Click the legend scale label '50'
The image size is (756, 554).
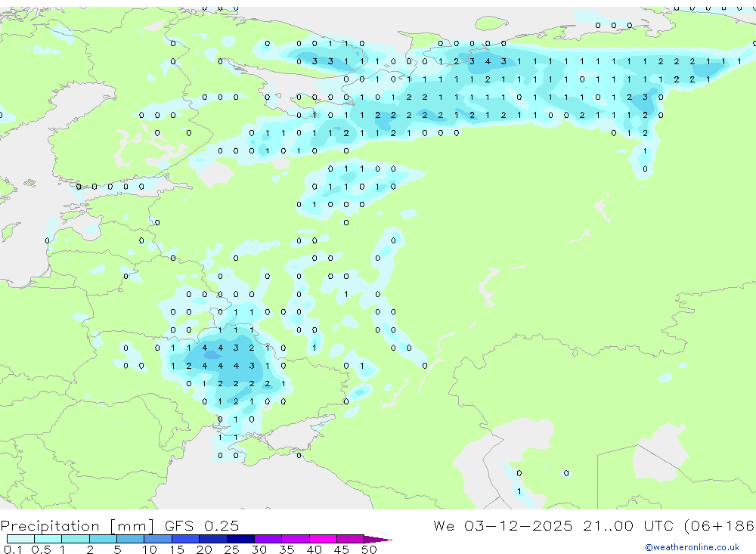pyautogui.click(x=370, y=549)
